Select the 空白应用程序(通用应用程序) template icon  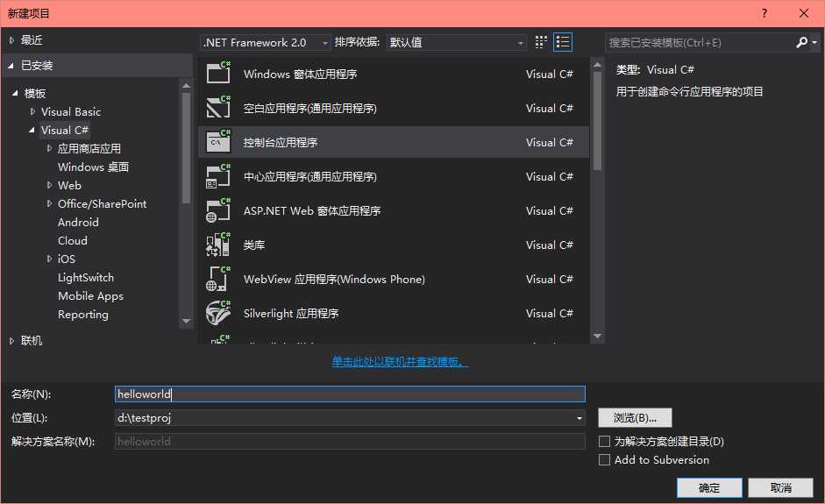click(x=217, y=107)
